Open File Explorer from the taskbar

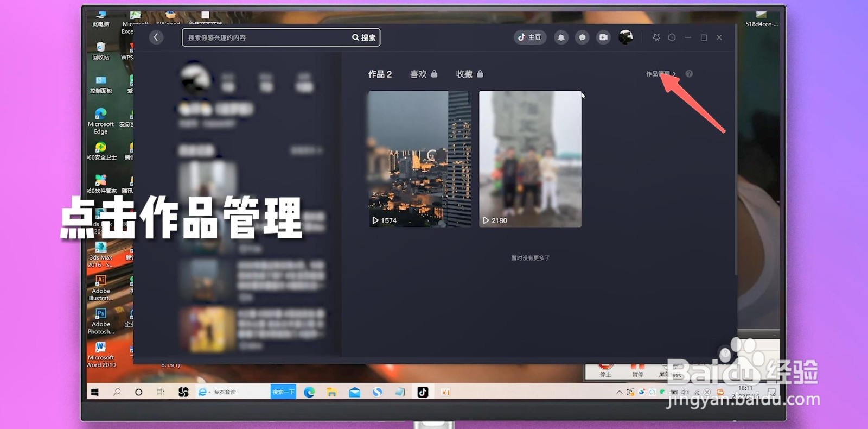click(331, 392)
